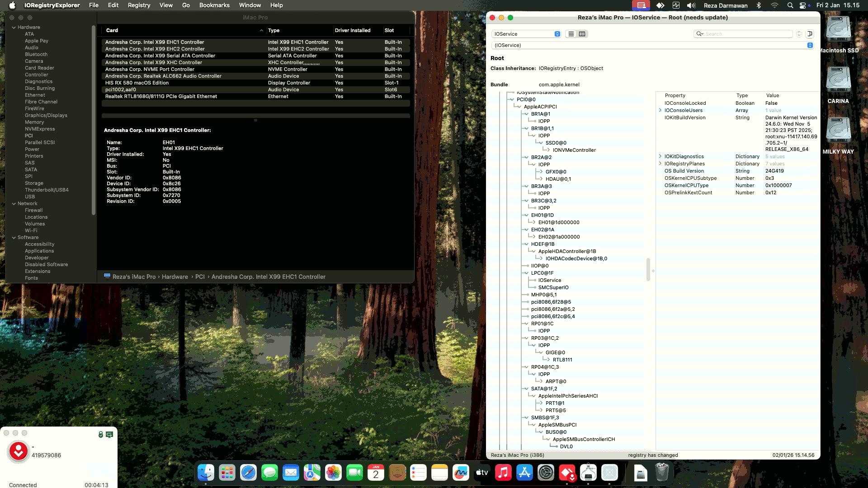Screen dimensions: 868x488
Task: Open the Registry menu
Action: [x=139, y=5]
